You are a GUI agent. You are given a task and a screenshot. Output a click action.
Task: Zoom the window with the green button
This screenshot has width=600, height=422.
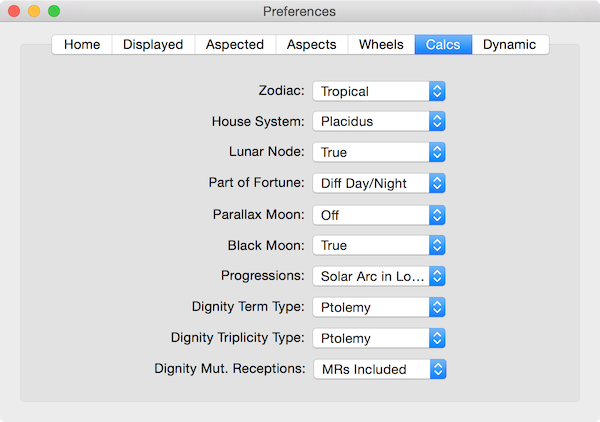54,11
